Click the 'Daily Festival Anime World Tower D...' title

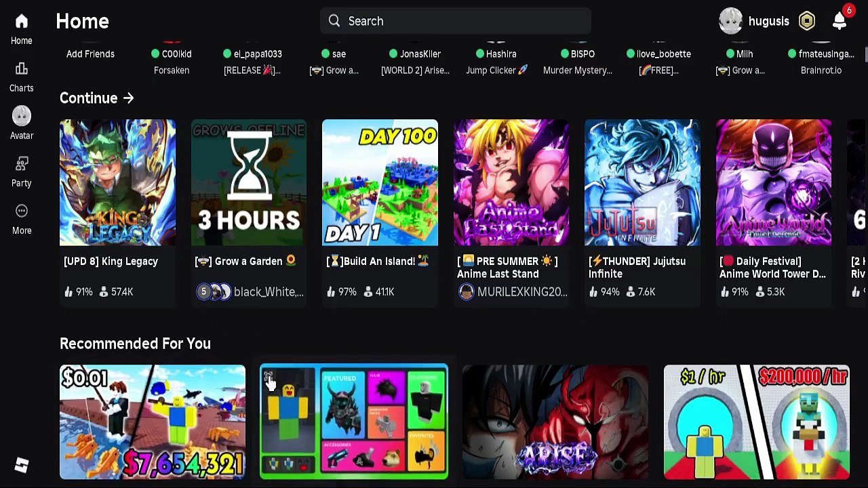tap(772, 267)
